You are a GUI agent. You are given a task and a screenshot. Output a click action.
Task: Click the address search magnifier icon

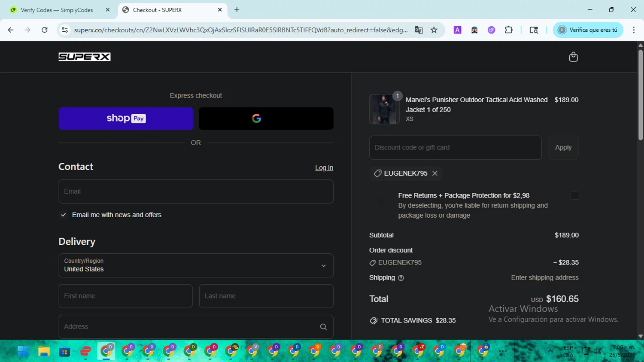pyautogui.click(x=323, y=327)
